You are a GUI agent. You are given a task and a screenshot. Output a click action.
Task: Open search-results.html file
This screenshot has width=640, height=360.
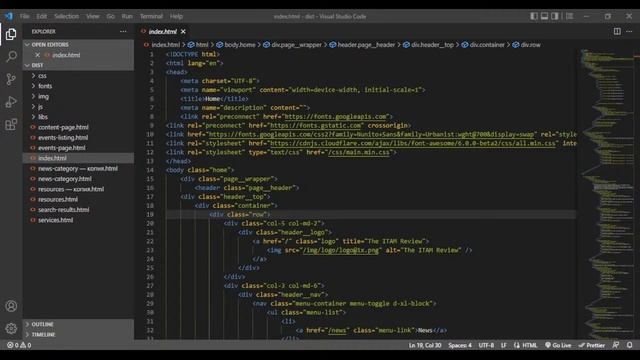pos(63,209)
